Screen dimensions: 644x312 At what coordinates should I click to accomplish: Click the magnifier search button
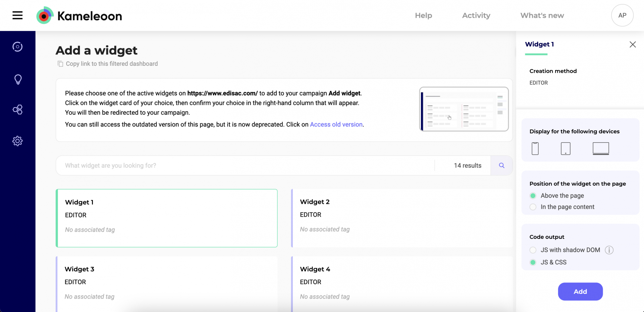coord(501,165)
